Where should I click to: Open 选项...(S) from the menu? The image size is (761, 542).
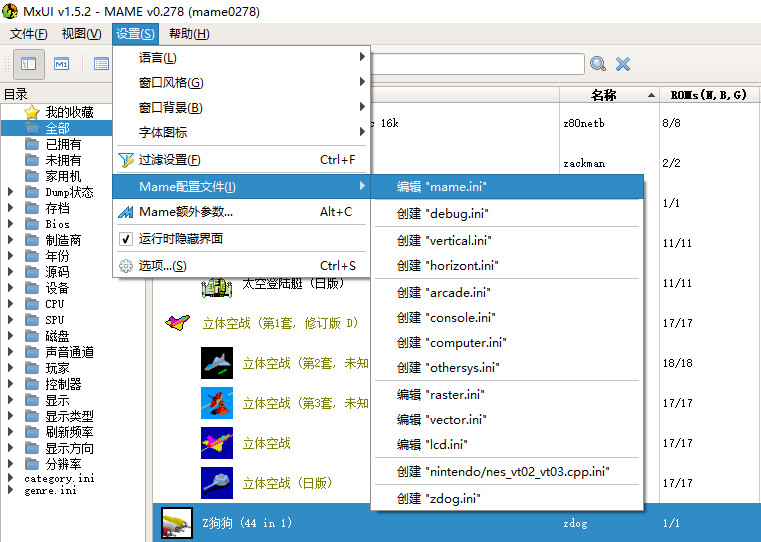click(242, 266)
